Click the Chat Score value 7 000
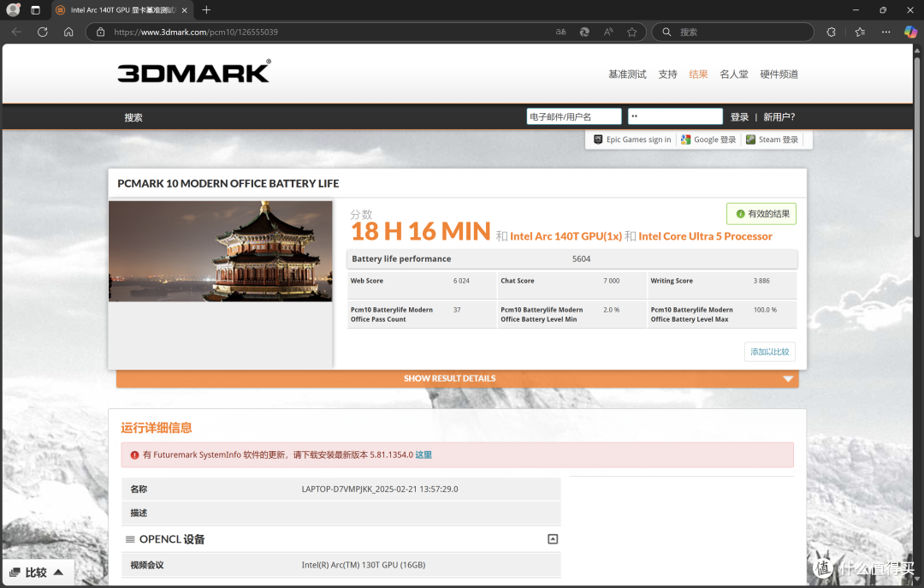This screenshot has width=924, height=588. [611, 281]
